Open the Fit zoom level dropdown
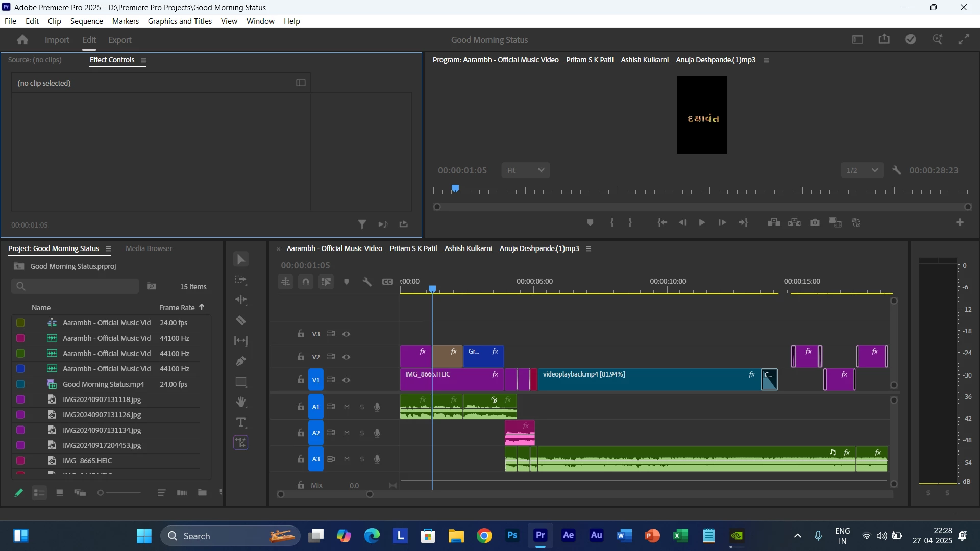The width and height of the screenshot is (980, 551). pyautogui.click(x=525, y=170)
